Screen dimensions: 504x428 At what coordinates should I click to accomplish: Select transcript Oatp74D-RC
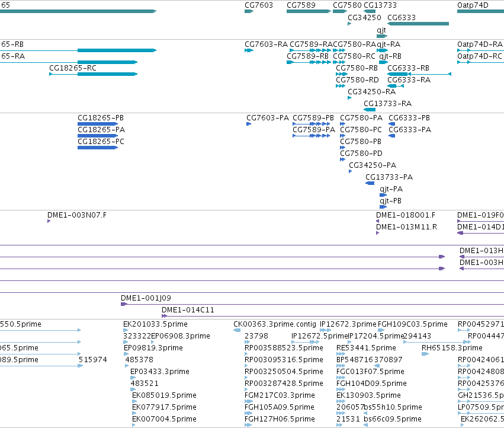pyautogui.click(x=479, y=56)
